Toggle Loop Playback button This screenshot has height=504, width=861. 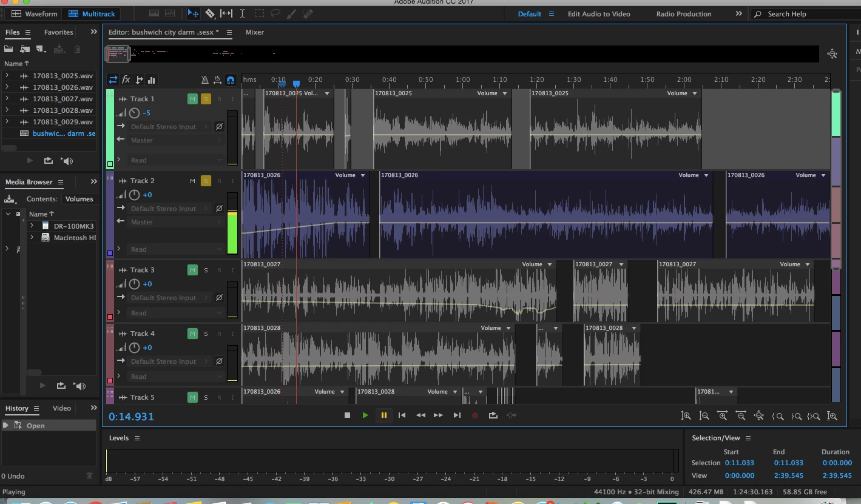point(493,415)
